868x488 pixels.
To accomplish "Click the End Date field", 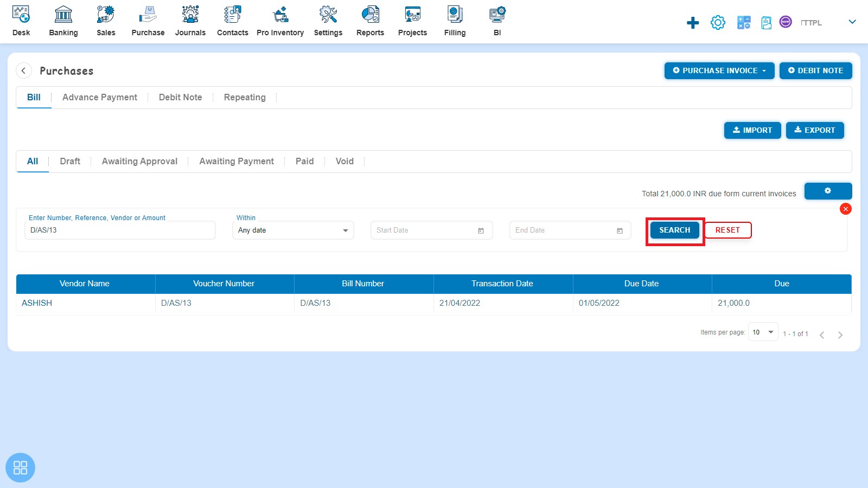I will point(570,230).
